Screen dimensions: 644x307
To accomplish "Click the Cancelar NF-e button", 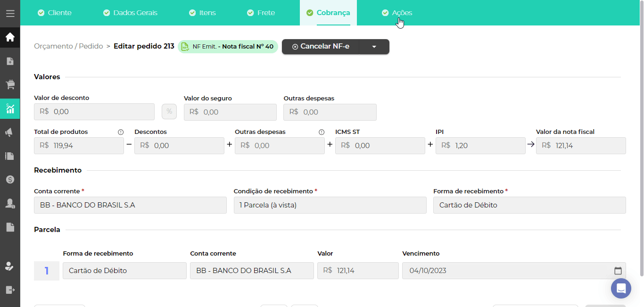I will [x=321, y=47].
